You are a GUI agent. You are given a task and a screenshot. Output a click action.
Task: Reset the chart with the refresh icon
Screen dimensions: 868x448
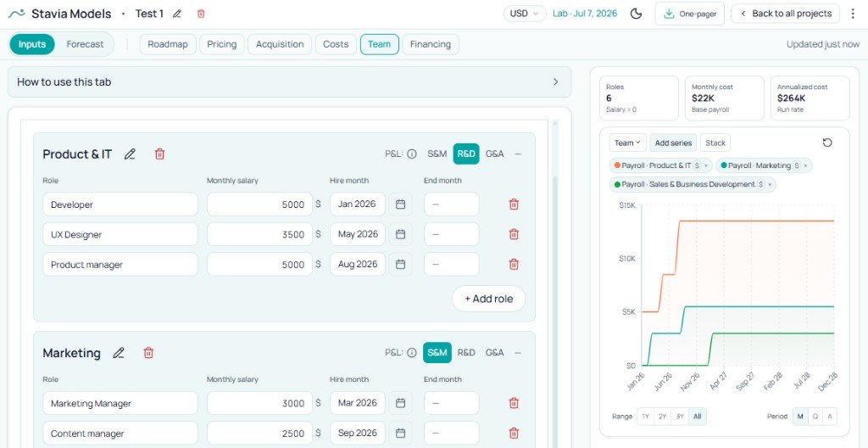click(827, 143)
